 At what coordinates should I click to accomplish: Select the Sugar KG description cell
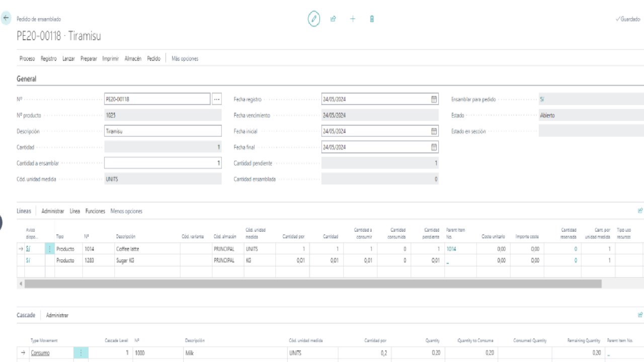tap(147, 260)
